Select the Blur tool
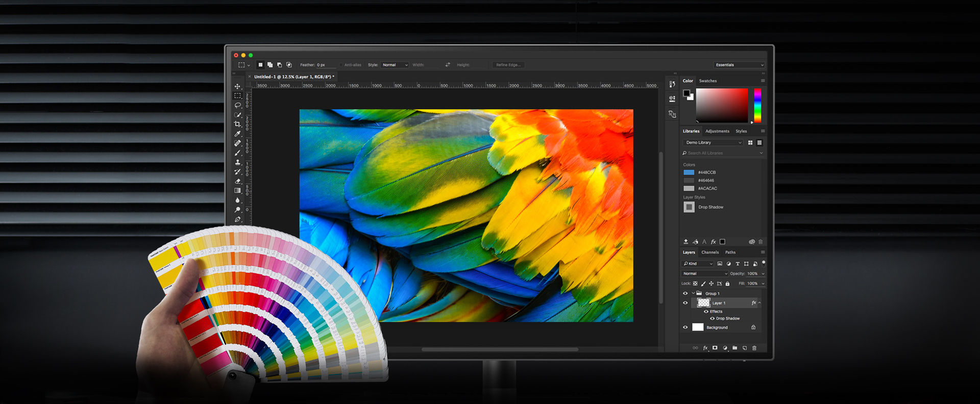This screenshot has width=980, height=404. coord(237,200)
